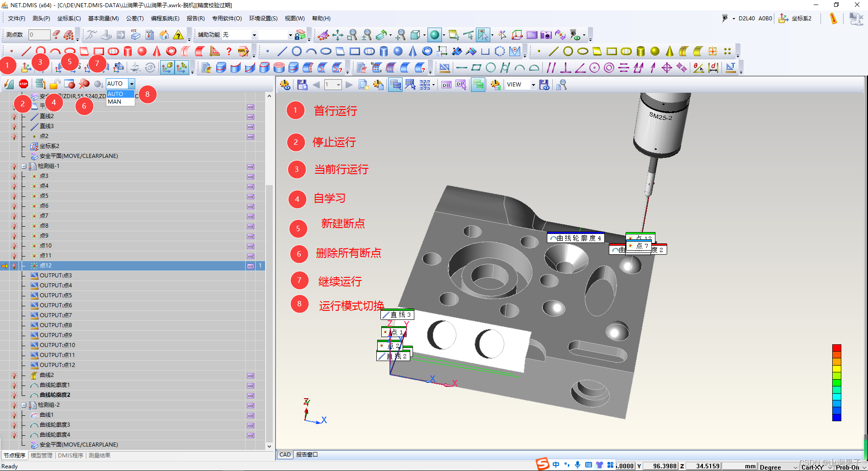The height and width of the screenshot is (471, 868).
Task: Toggle the light bulb beside 点5
Action: click(14, 196)
